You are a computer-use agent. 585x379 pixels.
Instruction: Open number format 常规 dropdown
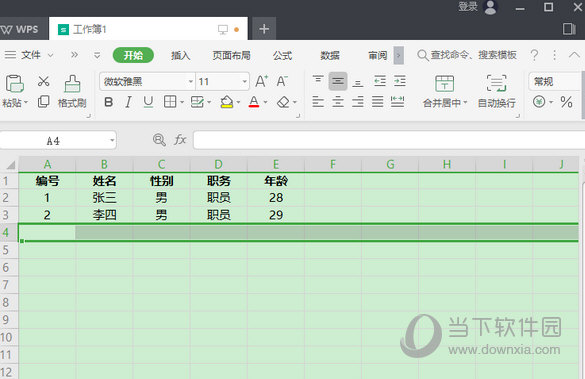(555, 81)
